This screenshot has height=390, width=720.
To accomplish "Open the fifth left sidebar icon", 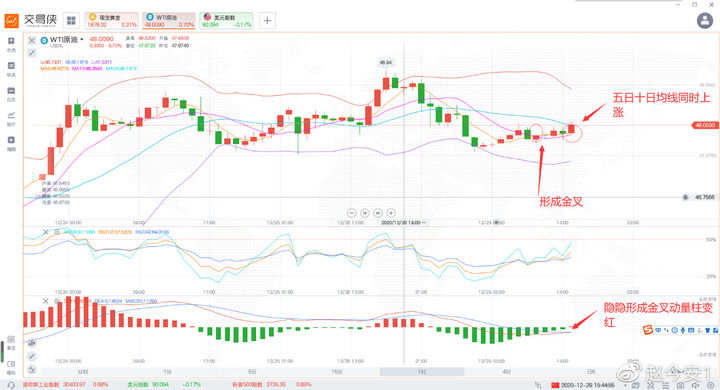I will 11,140.
